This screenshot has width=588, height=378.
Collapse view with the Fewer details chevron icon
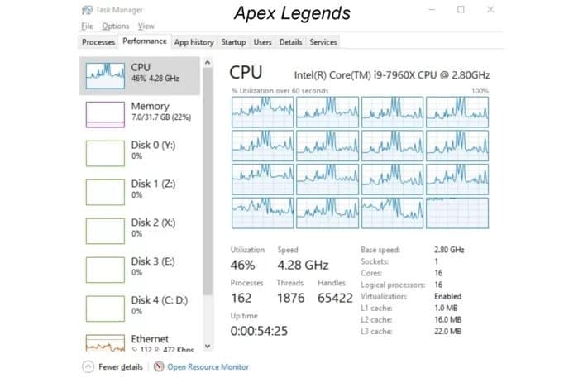click(x=88, y=366)
